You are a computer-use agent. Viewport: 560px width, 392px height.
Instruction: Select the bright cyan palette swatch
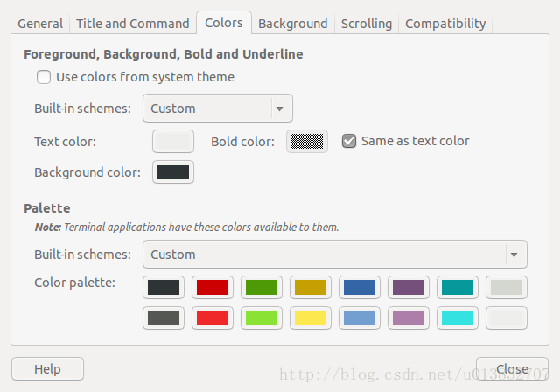click(x=458, y=318)
